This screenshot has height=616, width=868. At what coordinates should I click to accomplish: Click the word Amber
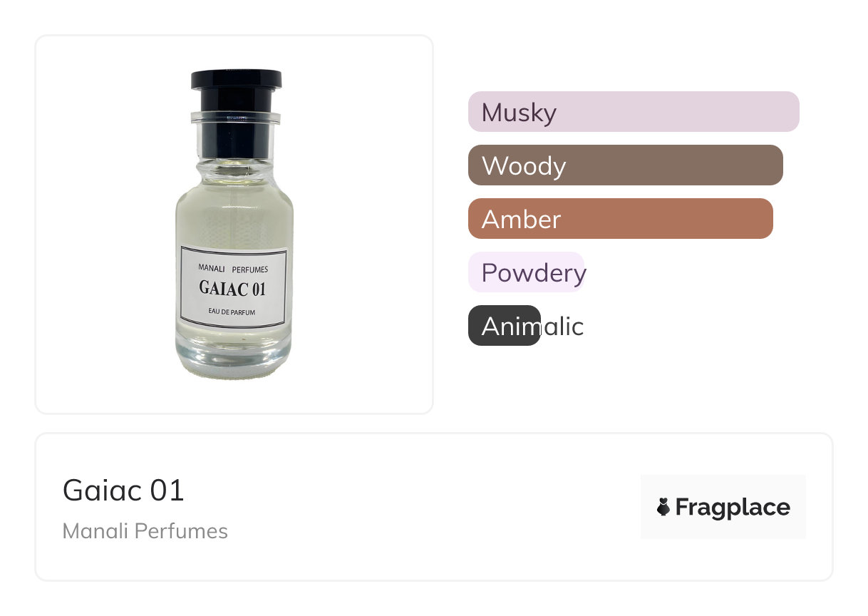[521, 220]
